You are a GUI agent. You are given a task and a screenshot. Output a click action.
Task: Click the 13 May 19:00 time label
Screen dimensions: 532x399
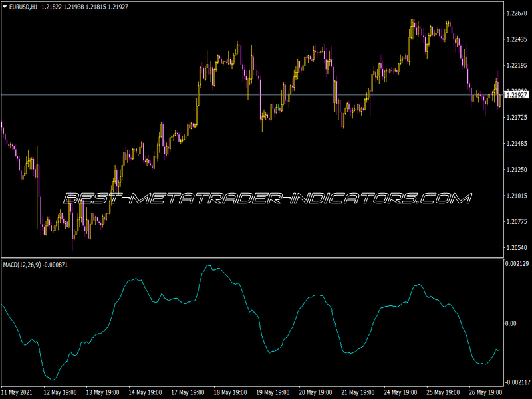103,392
